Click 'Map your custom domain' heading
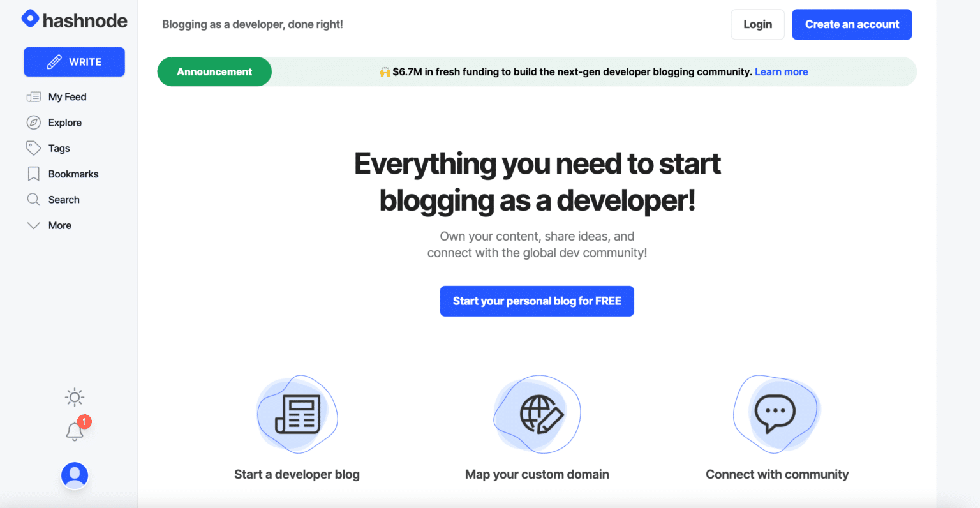This screenshot has height=508, width=980. point(537,474)
